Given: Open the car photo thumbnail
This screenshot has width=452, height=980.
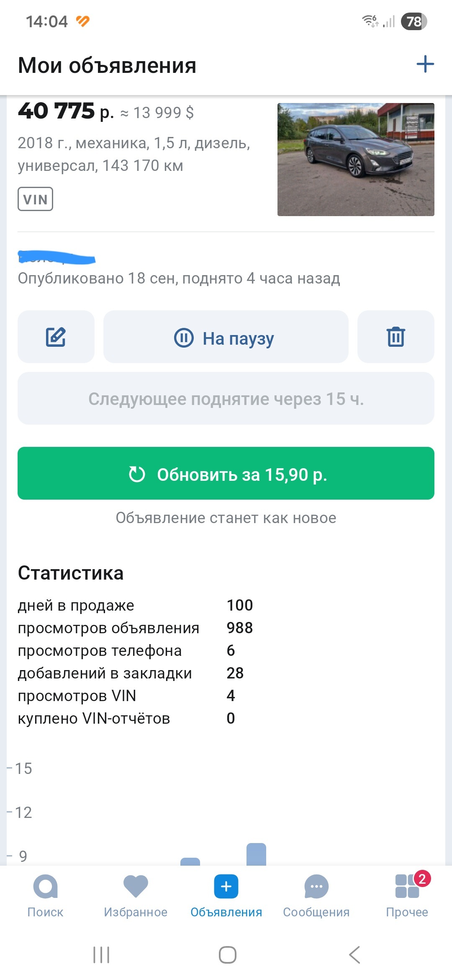Looking at the screenshot, I should (356, 160).
